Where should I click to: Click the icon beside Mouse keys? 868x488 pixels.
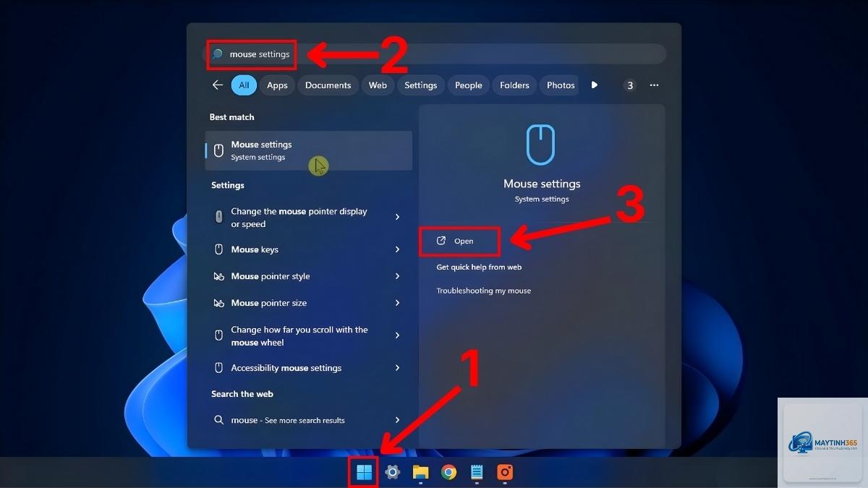[x=218, y=249]
